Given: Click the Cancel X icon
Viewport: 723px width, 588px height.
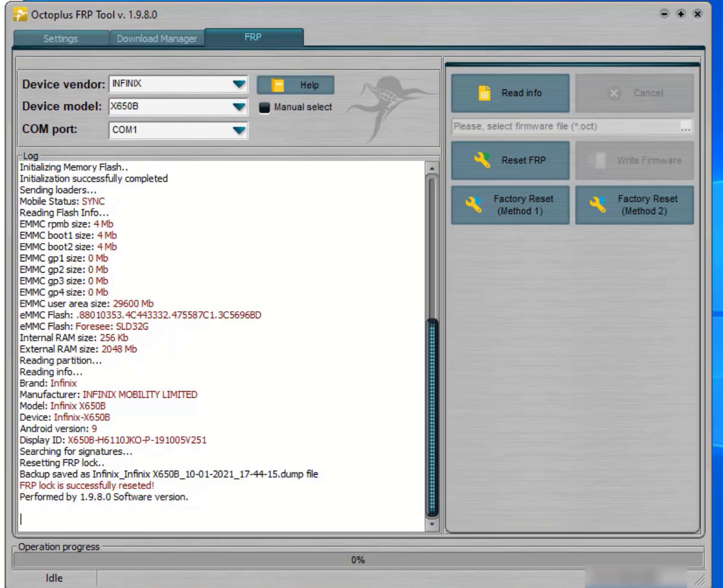Looking at the screenshot, I should (614, 93).
